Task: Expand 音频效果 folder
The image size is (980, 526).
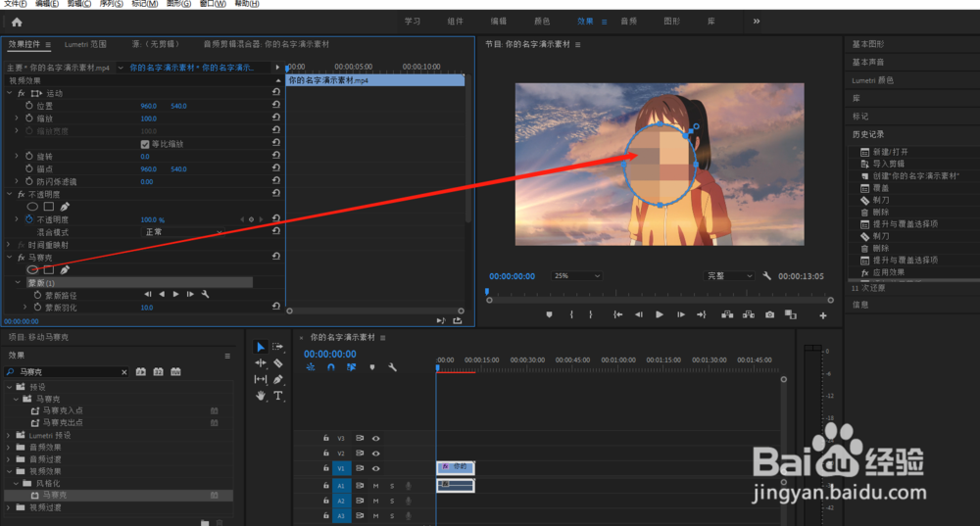Action: tap(9, 447)
